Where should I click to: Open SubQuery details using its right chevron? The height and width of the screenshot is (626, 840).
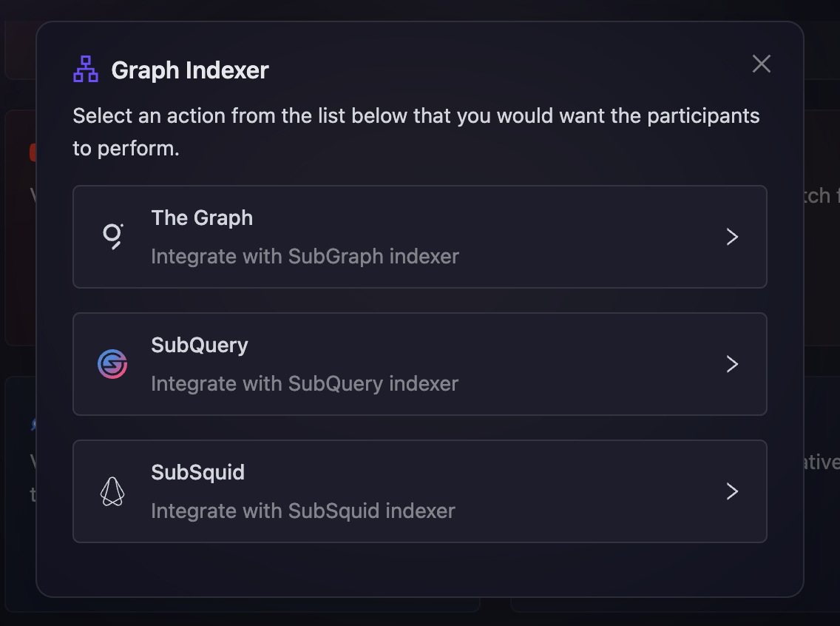coord(732,363)
